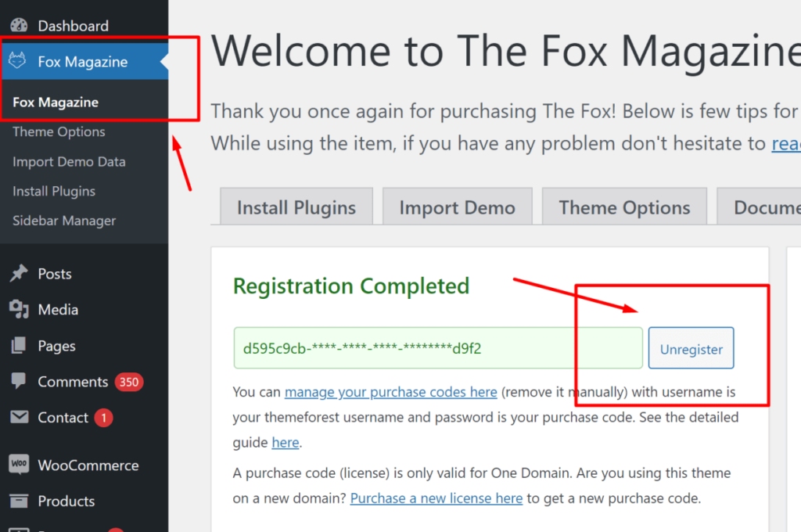The image size is (801, 532).
Task: Open the Comments speech bubble icon
Action: (x=19, y=381)
